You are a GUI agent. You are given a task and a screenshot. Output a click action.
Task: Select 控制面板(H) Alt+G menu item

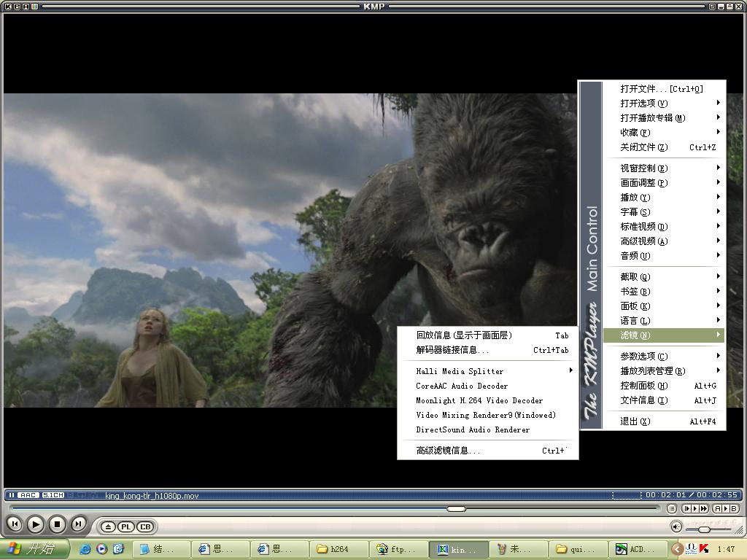[664, 386]
